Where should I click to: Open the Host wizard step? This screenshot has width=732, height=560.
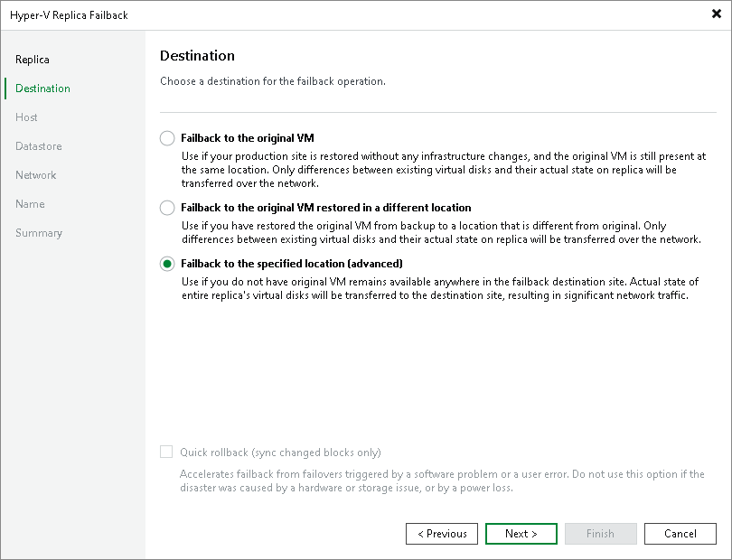[x=26, y=117]
